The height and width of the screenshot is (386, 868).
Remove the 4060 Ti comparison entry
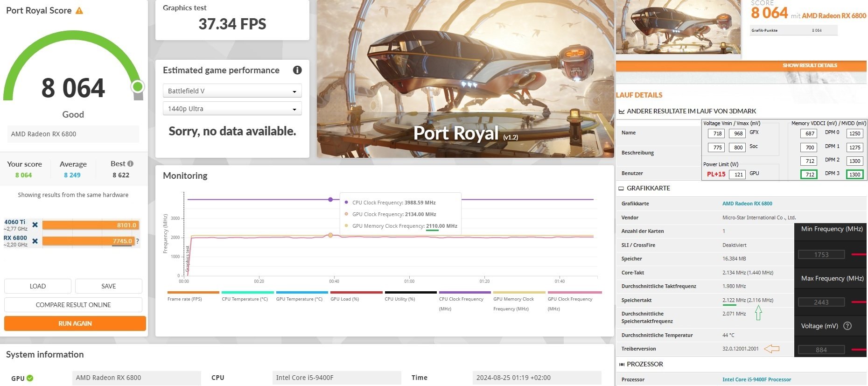[35, 225]
